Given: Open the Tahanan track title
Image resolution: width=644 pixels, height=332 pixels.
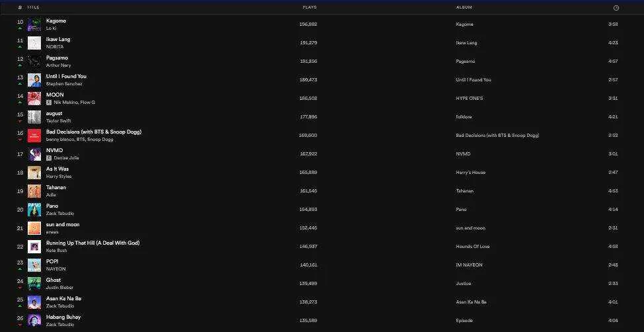Looking at the screenshot, I should [x=56, y=188].
